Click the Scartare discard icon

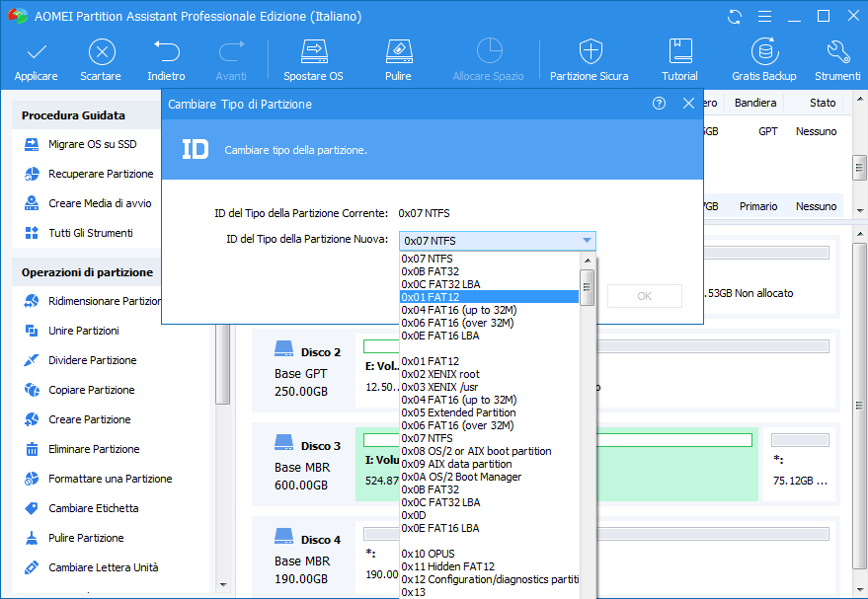point(101,52)
